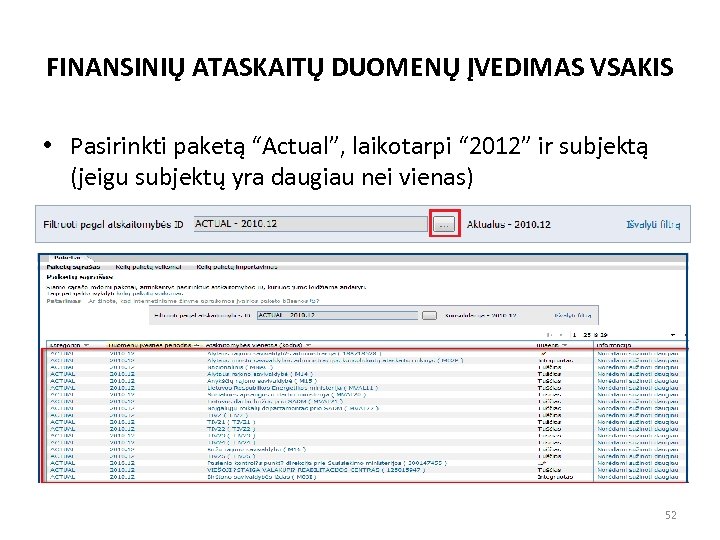Click the small browse button in embedded filter row
Viewport: 720px width, 540px height.
429,315
